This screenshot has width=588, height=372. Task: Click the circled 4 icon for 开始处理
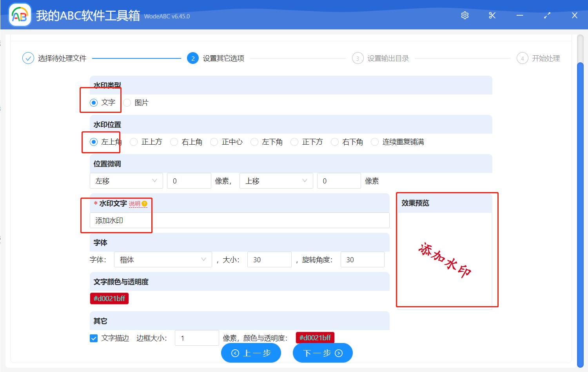point(523,58)
